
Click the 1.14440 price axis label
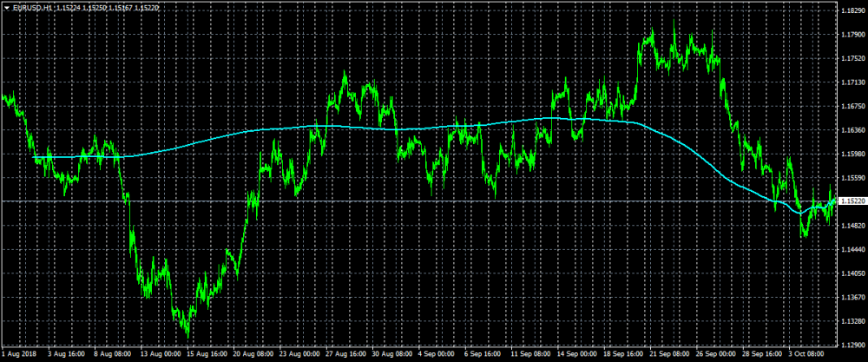(852, 250)
